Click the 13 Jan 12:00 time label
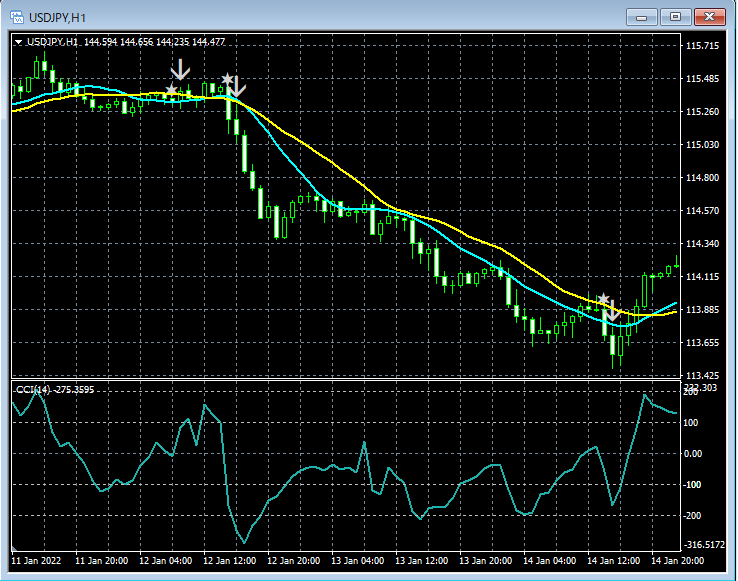 (x=422, y=561)
